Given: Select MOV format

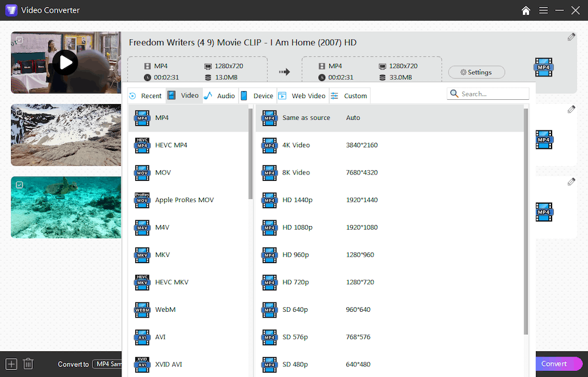Looking at the screenshot, I should [x=188, y=173].
